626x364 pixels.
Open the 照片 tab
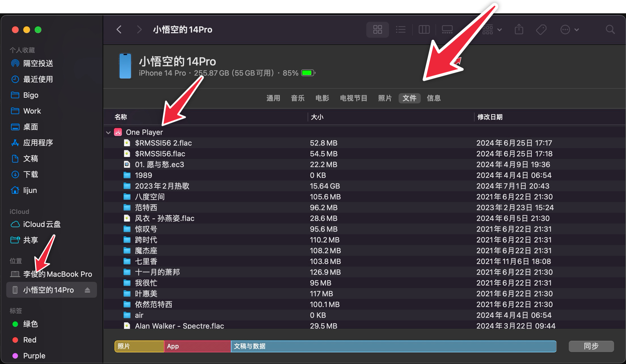tap(385, 98)
